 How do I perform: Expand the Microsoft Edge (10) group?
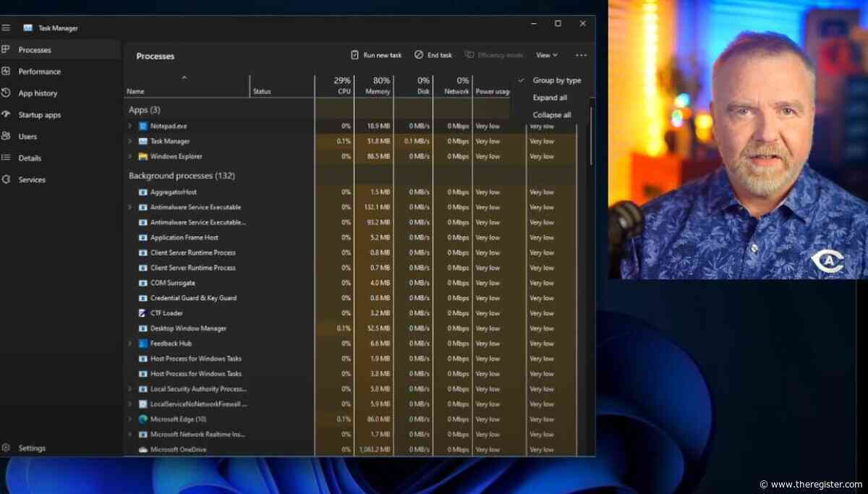click(129, 419)
